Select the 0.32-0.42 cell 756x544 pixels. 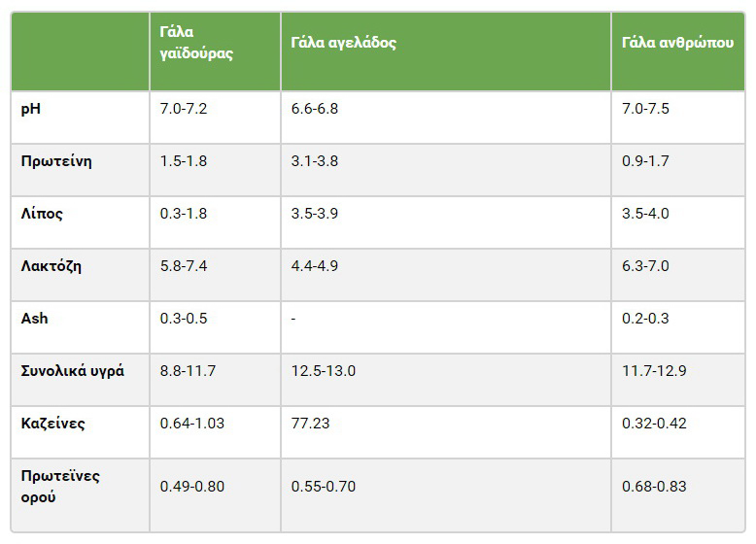click(654, 424)
